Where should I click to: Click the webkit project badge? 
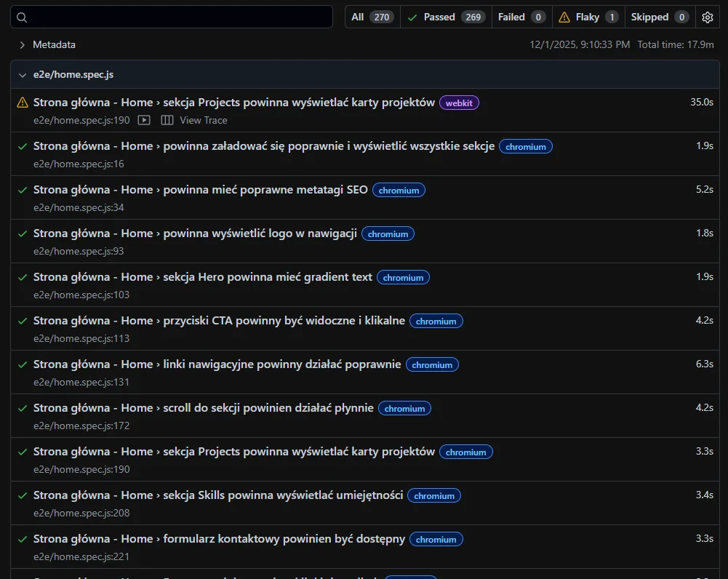coord(459,103)
